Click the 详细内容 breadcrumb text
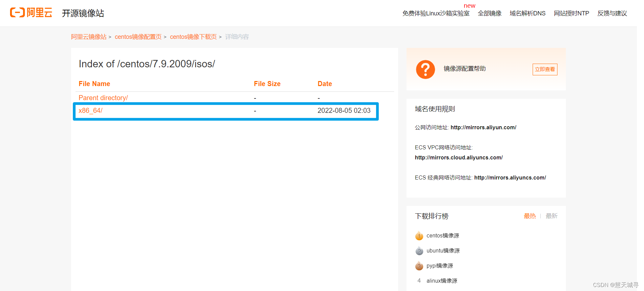Screen dimensions: 644x291 pos(237,37)
